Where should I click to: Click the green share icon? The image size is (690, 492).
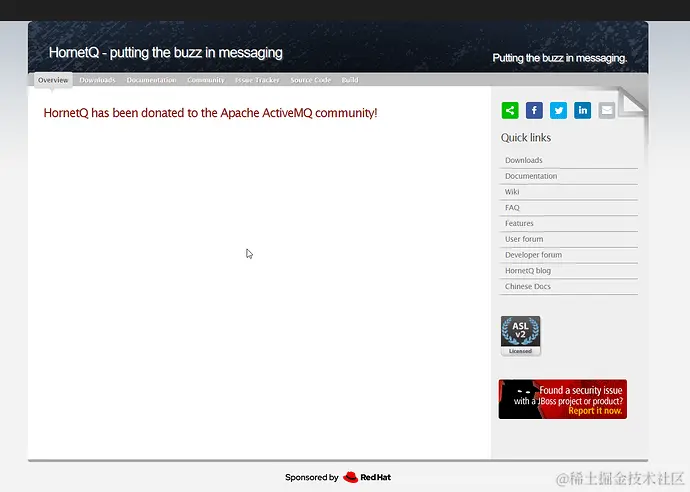click(x=510, y=110)
